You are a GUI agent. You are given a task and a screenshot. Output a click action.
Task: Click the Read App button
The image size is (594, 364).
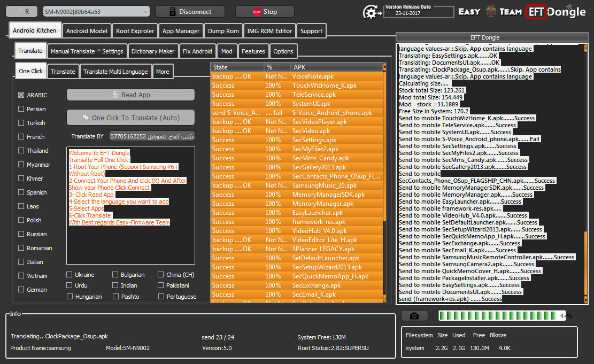click(130, 95)
